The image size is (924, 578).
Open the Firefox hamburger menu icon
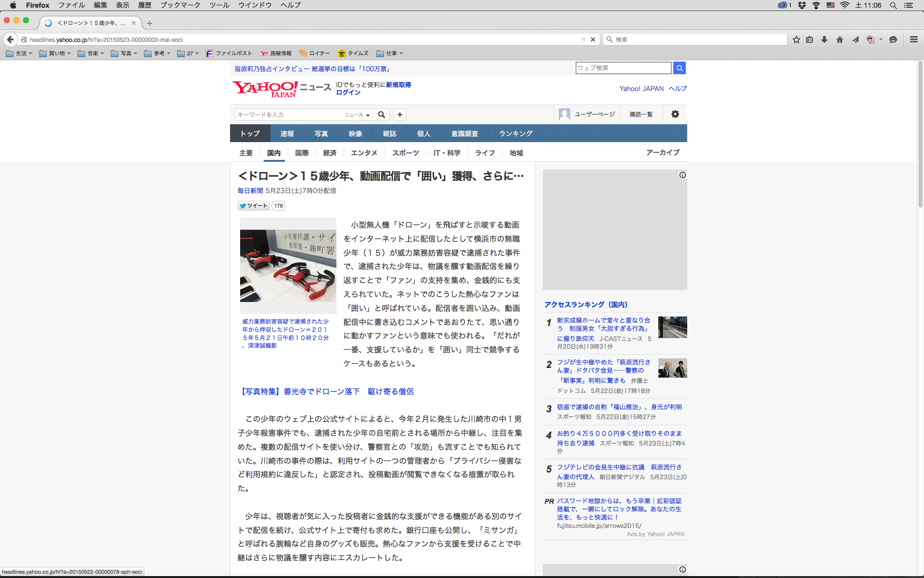(x=913, y=39)
